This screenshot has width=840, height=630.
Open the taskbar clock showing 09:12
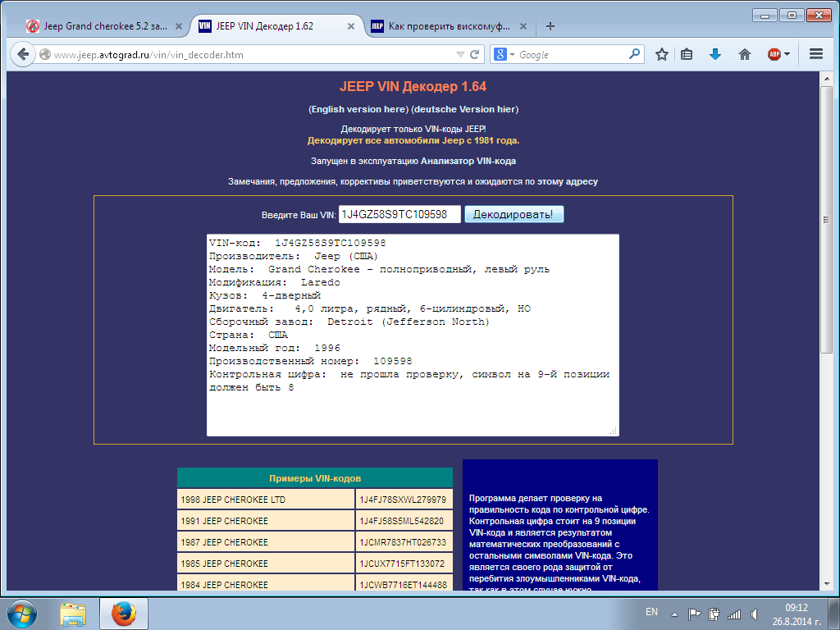click(796, 614)
